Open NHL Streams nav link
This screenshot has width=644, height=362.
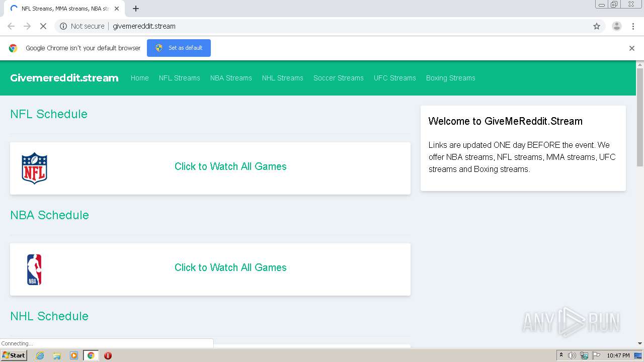coord(283,78)
